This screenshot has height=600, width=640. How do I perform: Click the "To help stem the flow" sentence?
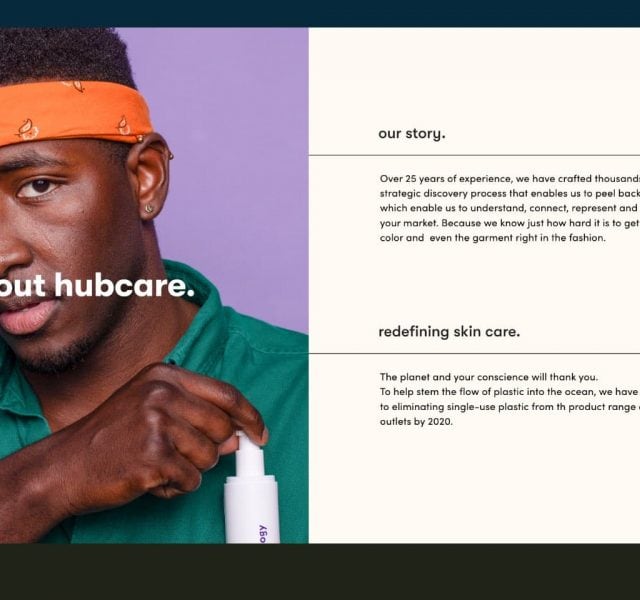(510, 392)
